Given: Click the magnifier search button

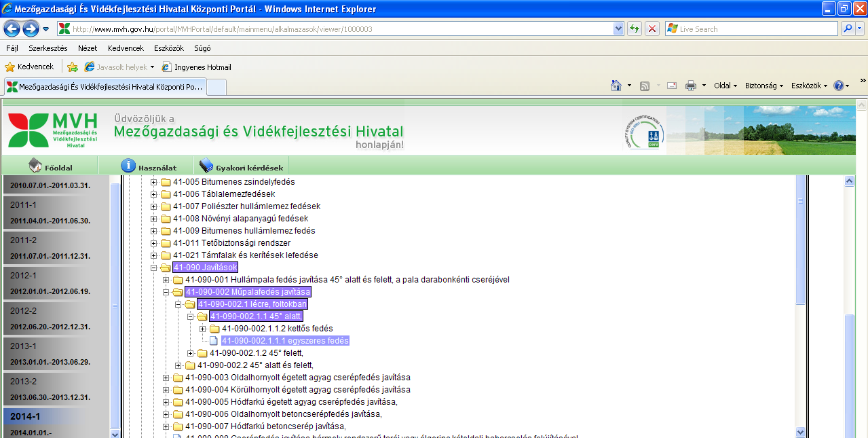Looking at the screenshot, I should pyautogui.click(x=848, y=29).
